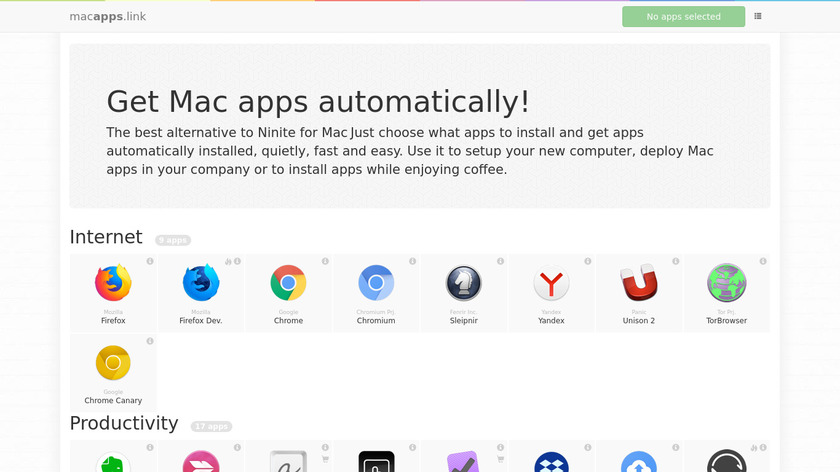Image resolution: width=840 pixels, height=472 pixels.
Task: Select the Firefox Dev. app icon
Action: click(x=201, y=283)
